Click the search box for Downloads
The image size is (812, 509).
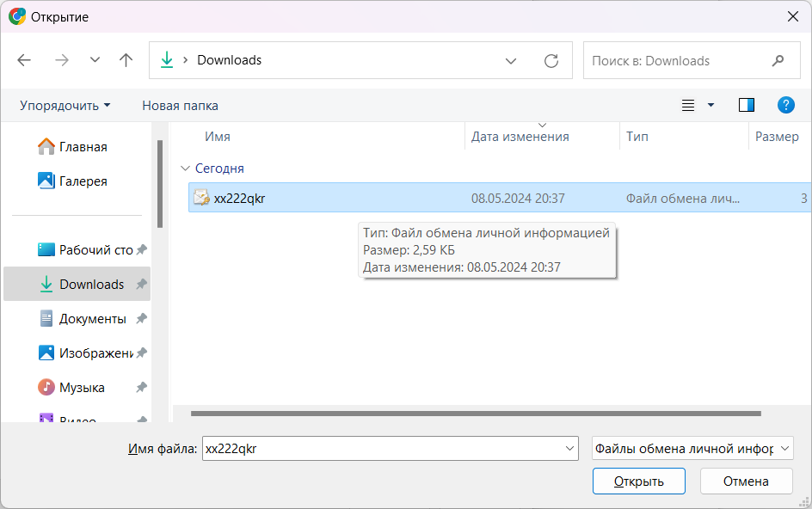pyautogui.click(x=692, y=60)
